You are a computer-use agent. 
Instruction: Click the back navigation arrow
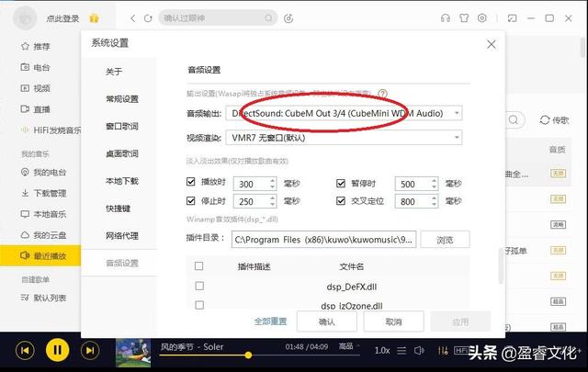click(132, 18)
